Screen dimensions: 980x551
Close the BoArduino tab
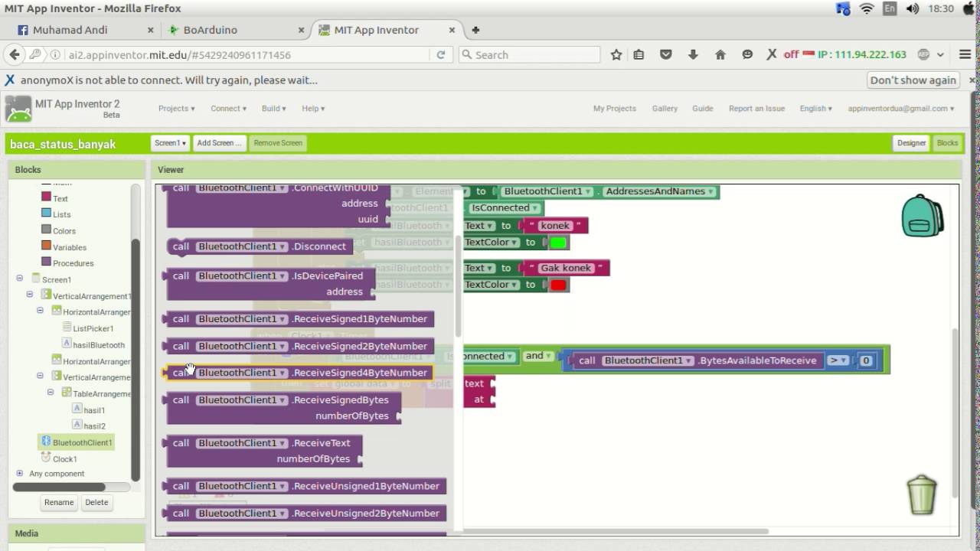pos(301,30)
